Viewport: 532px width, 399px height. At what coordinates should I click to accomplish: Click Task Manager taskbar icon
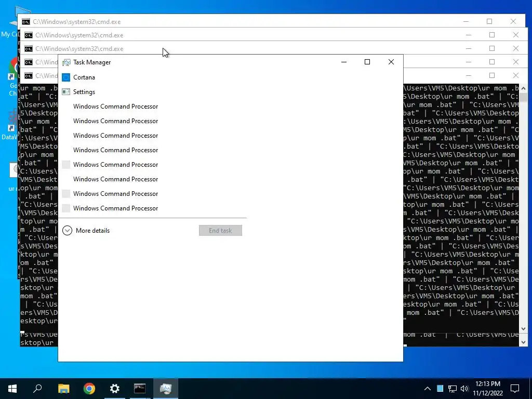(166, 389)
